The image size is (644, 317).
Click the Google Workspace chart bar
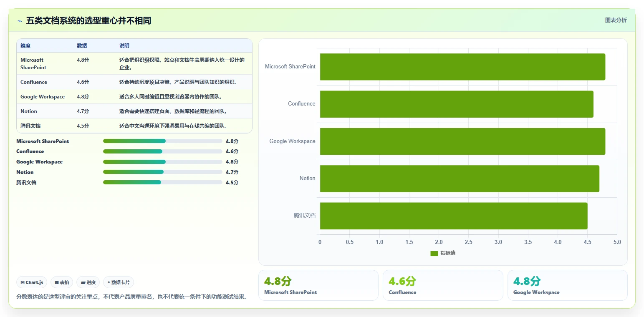[x=462, y=141]
